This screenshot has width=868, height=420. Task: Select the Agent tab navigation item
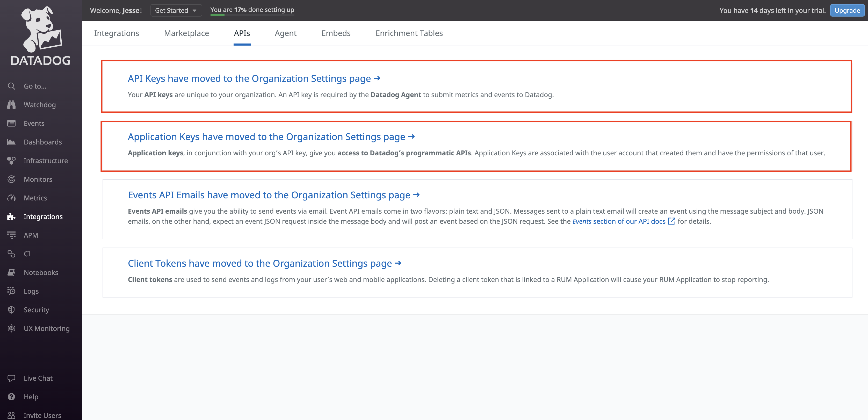(x=286, y=33)
